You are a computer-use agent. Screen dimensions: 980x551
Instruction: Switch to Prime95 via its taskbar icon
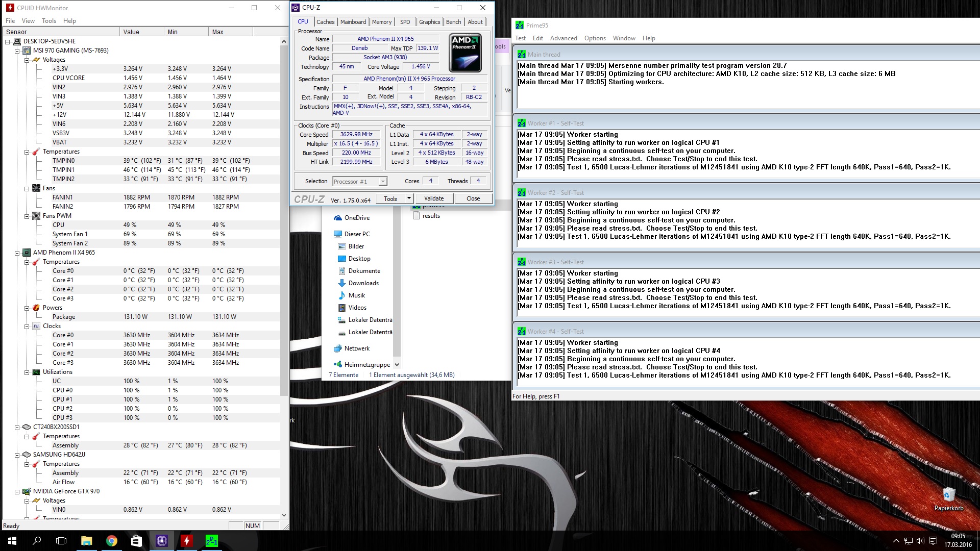click(x=212, y=541)
